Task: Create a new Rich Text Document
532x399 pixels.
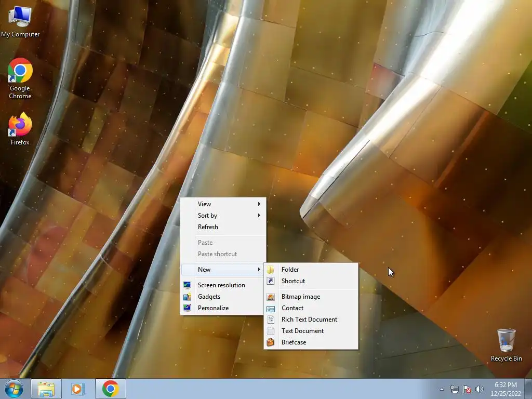Action: (311, 320)
